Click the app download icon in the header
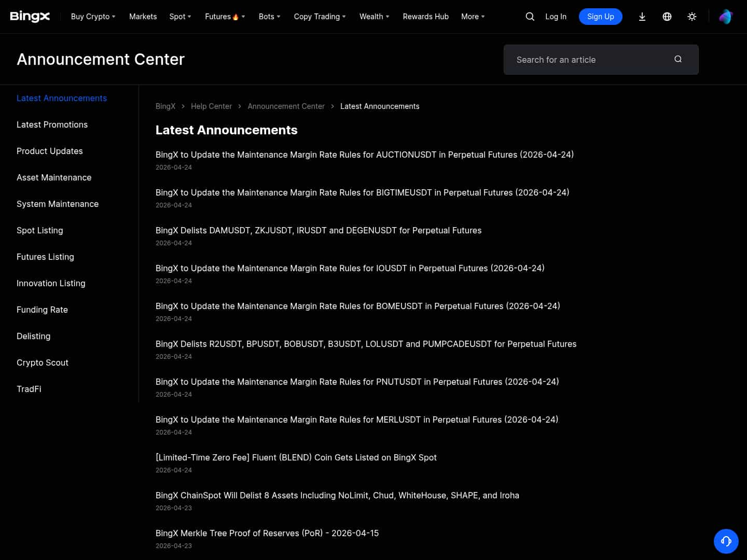This screenshot has height=560, width=747. pos(642,17)
